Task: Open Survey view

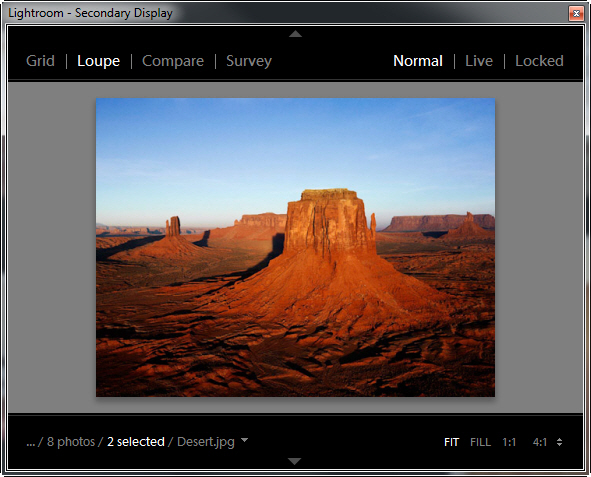Action: [x=249, y=61]
